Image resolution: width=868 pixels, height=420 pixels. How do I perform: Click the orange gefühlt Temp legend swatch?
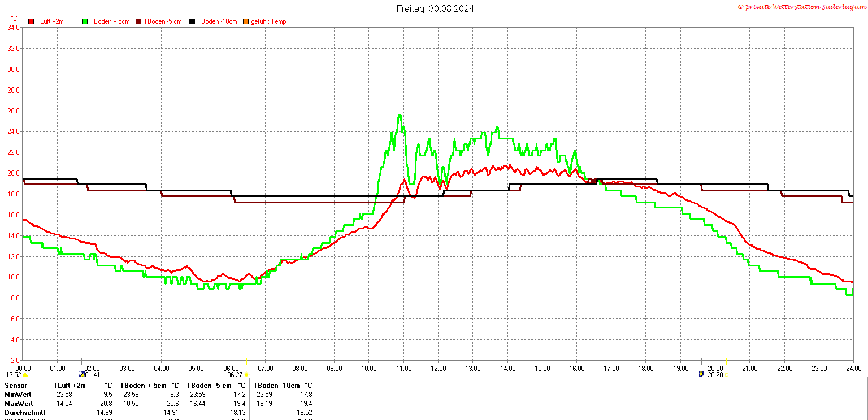pos(246,21)
